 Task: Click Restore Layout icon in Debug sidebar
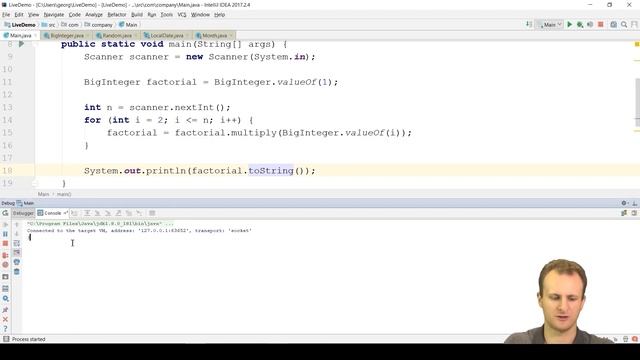(5, 288)
